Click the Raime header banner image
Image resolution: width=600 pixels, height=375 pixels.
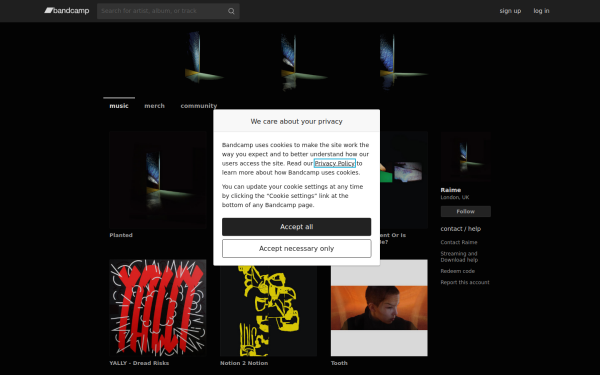(x=300, y=59)
